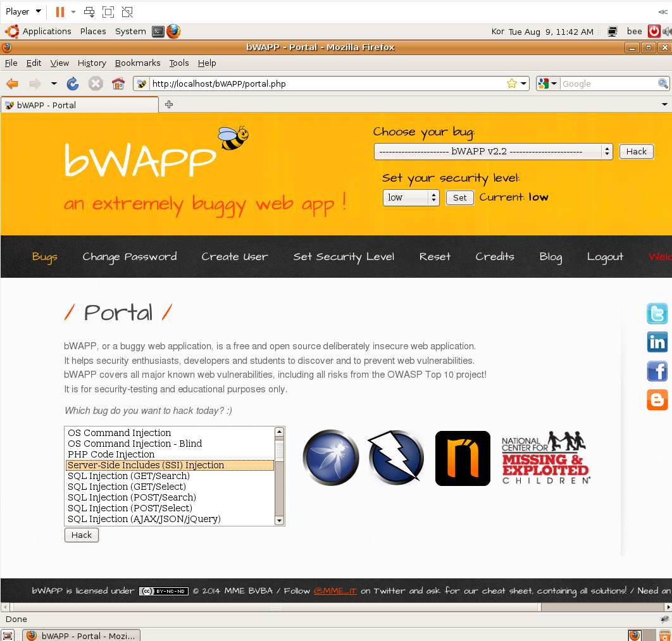Select the bWAPP - Portal tab
The image size is (672, 641).
[x=80, y=105]
